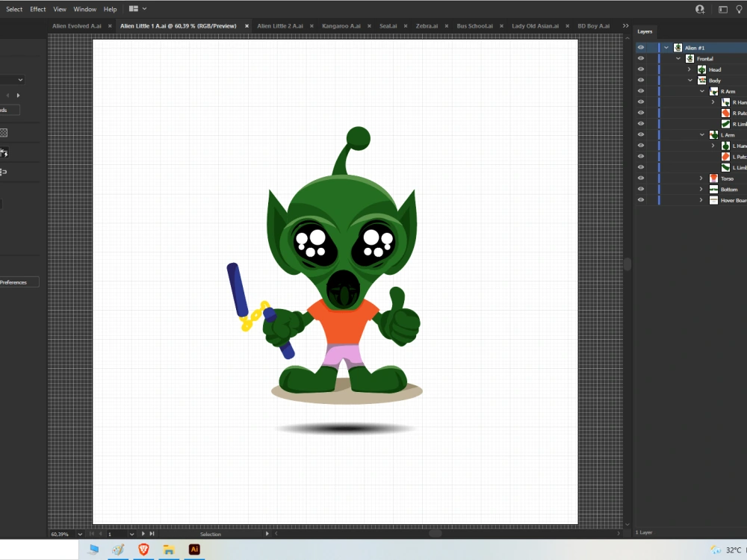Open the View menu

(x=60, y=9)
